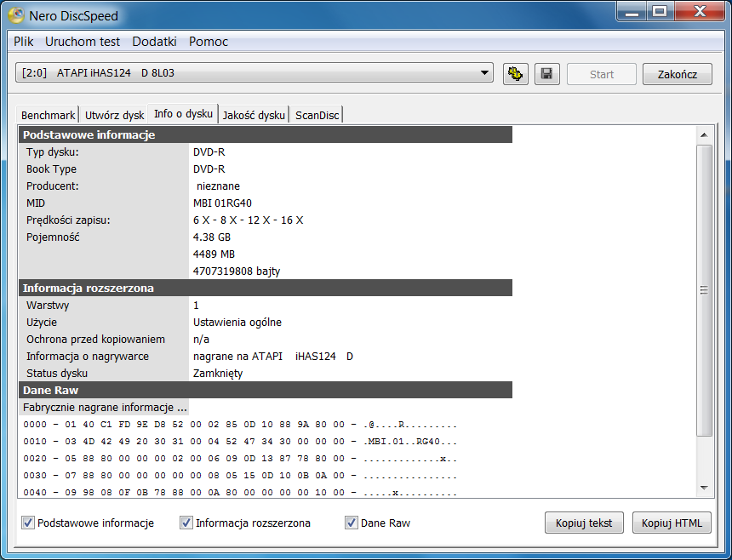Click the Prędkości zapisu label
The width and height of the screenshot is (732, 560).
tap(68, 220)
